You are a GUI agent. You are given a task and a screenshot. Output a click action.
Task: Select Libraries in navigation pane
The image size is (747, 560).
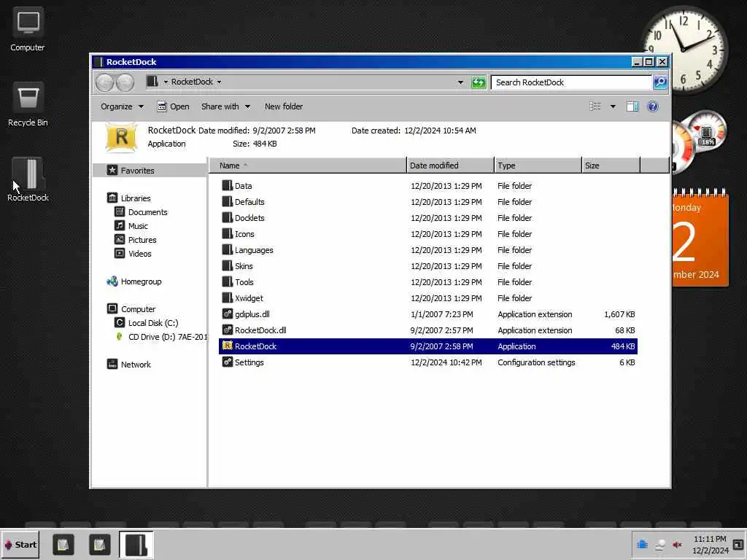coord(128,198)
